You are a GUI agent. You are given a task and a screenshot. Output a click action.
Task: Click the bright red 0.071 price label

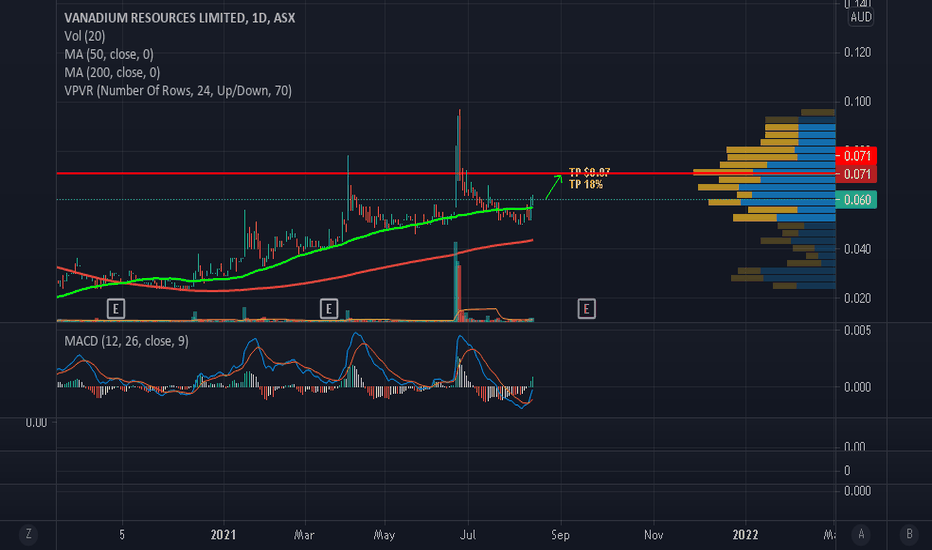[x=856, y=156]
